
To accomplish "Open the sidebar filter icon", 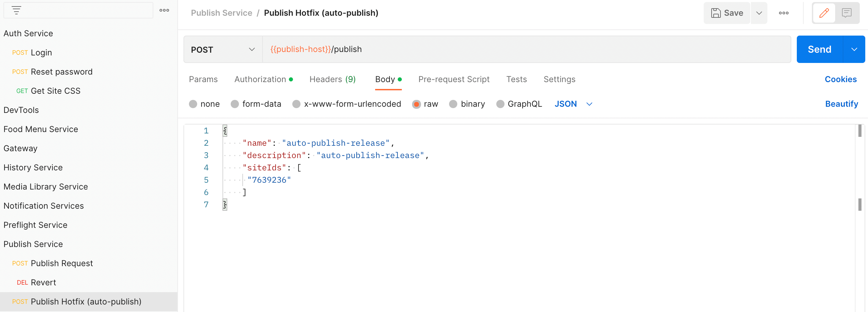I will click(16, 10).
